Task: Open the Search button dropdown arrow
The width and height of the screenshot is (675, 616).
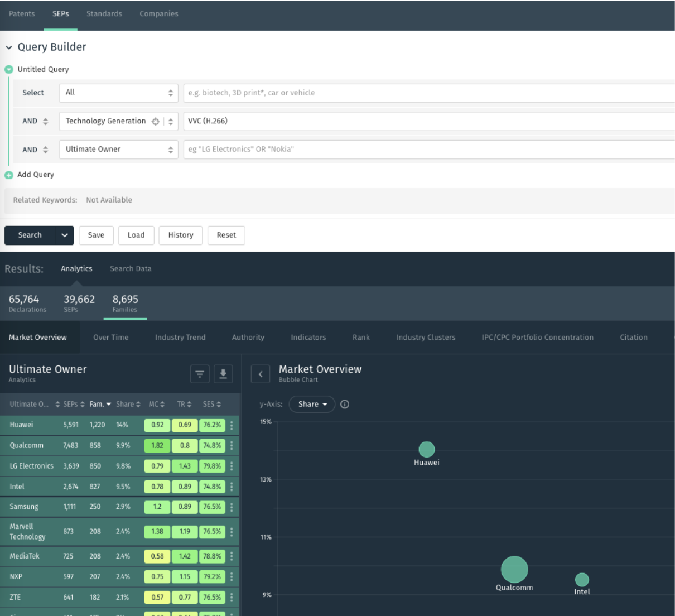Action: tap(65, 235)
